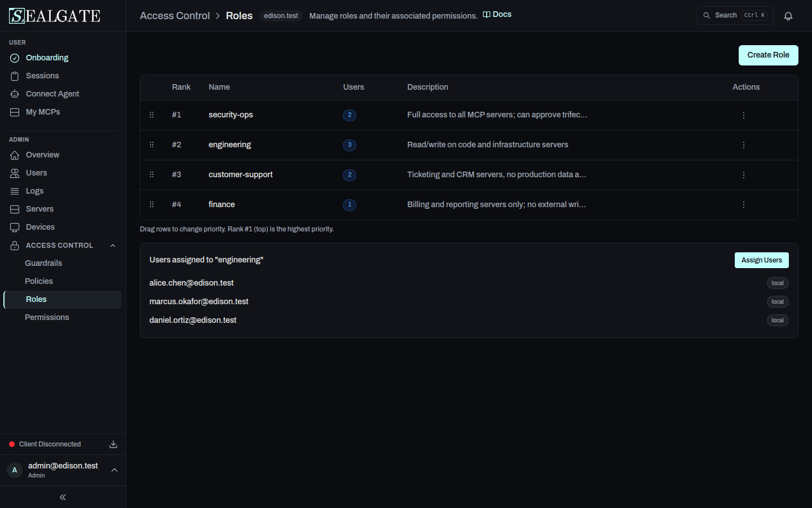Image resolution: width=812 pixels, height=508 pixels.
Task: Grab the drag handle for security-ops
Action: (152, 115)
